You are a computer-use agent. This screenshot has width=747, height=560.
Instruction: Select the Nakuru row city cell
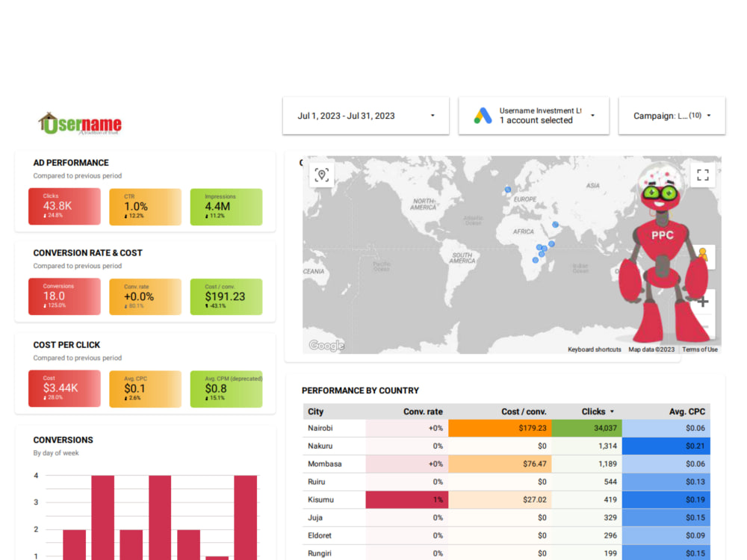tap(335, 447)
